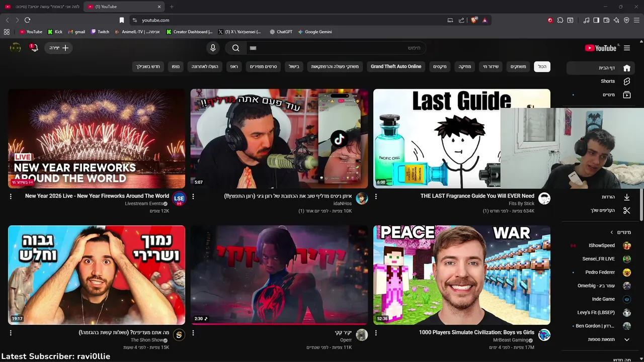Open the Google Gemini bookmark
Viewport: 644px width, 362px height.
[x=314, y=32]
